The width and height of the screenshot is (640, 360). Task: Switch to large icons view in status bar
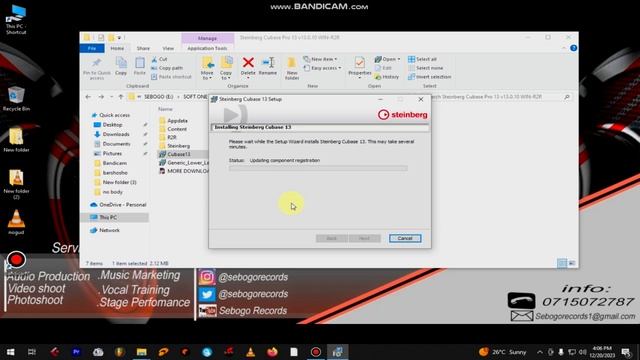click(572, 263)
